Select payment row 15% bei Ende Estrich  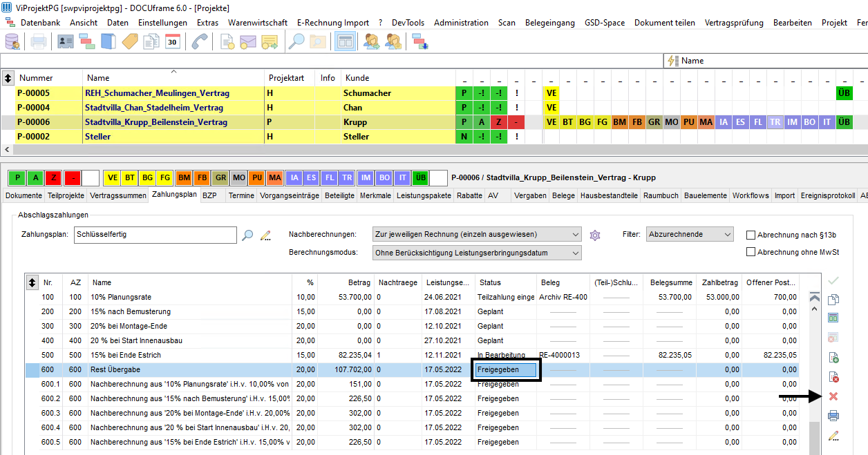pos(412,355)
